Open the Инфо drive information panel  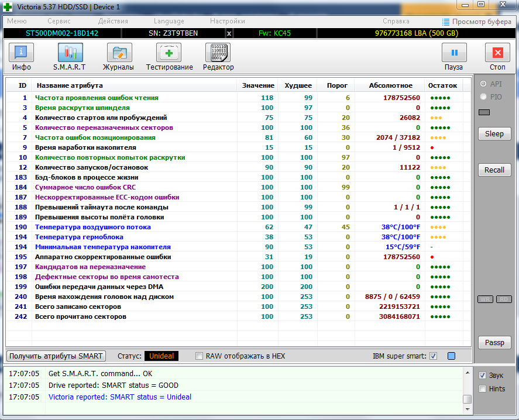[x=22, y=57]
